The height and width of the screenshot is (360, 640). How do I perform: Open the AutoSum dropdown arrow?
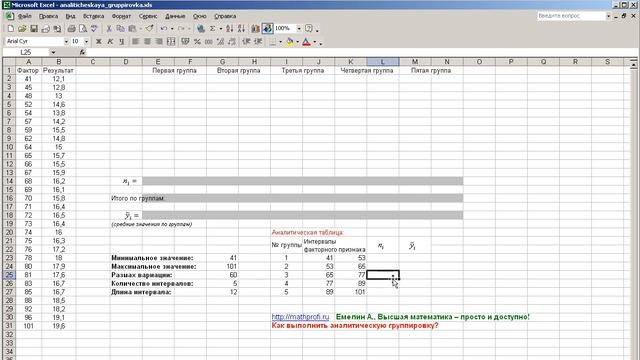220,29
